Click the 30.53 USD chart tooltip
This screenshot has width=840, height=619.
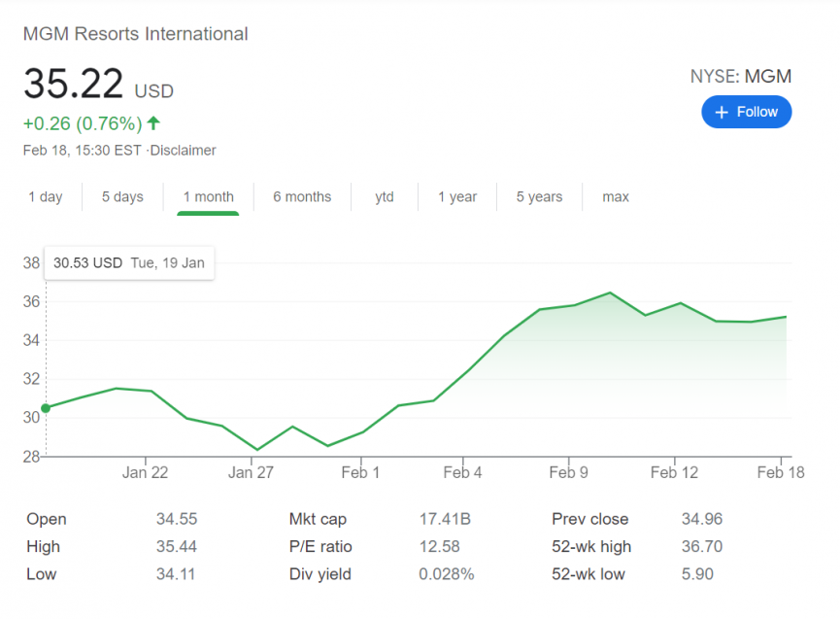tap(128, 262)
